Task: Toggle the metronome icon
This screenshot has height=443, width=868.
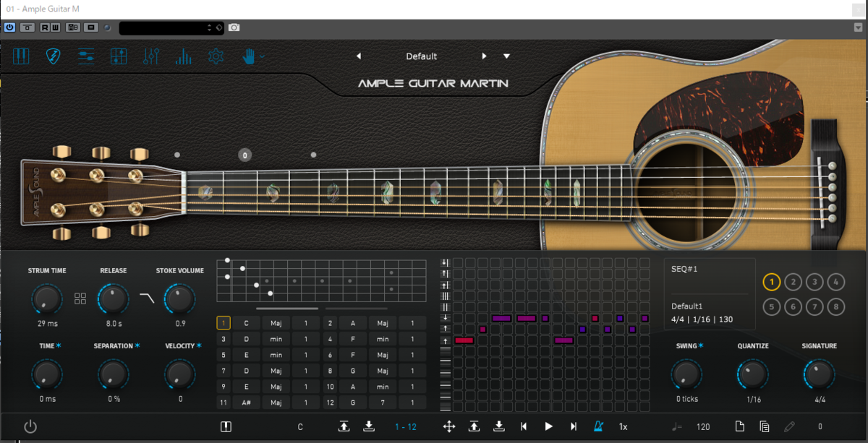Action: coord(598,426)
